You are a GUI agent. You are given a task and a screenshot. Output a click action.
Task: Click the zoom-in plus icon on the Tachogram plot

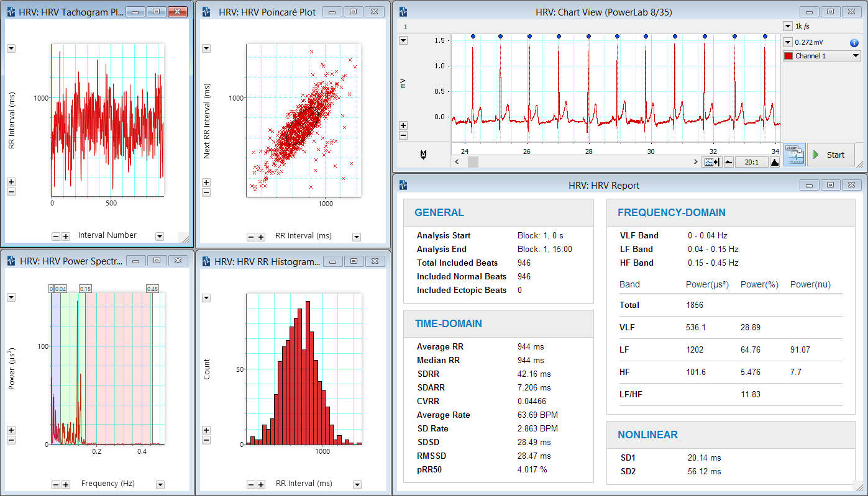tap(11, 182)
